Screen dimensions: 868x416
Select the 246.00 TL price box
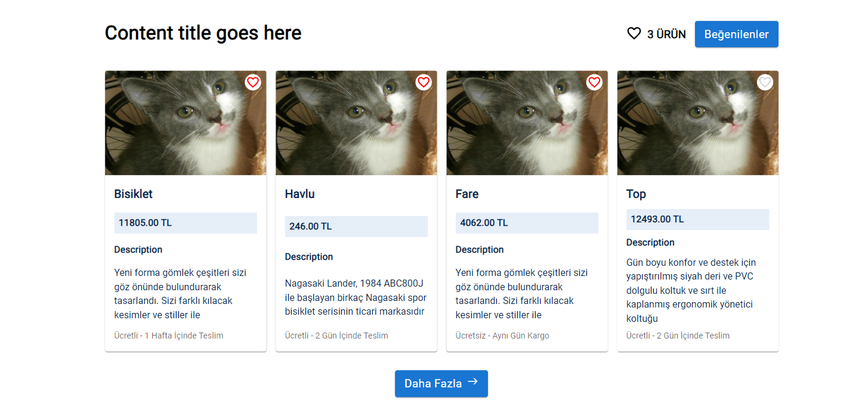click(356, 226)
